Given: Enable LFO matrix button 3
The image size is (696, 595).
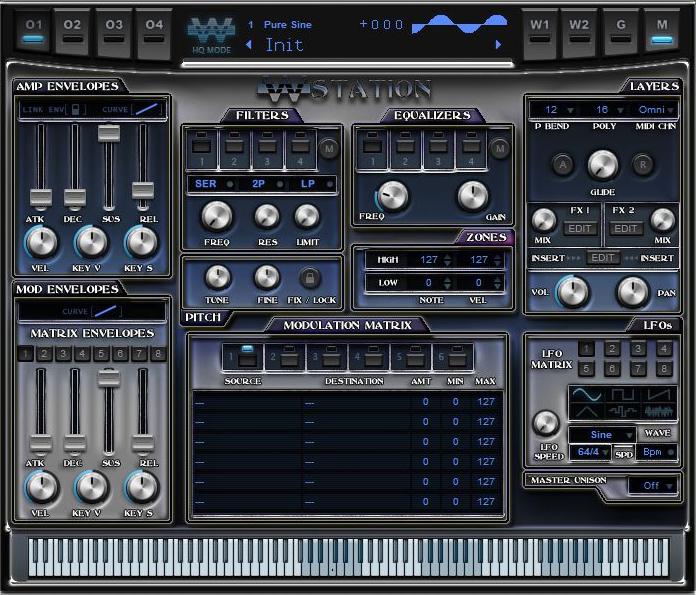Looking at the screenshot, I should pyautogui.click(x=638, y=349).
